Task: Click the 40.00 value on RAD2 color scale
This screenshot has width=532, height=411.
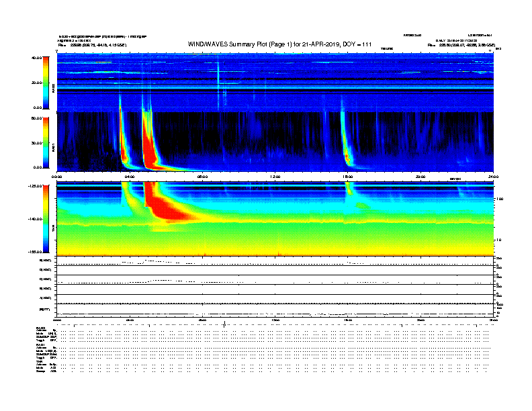Action: (x=37, y=58)
